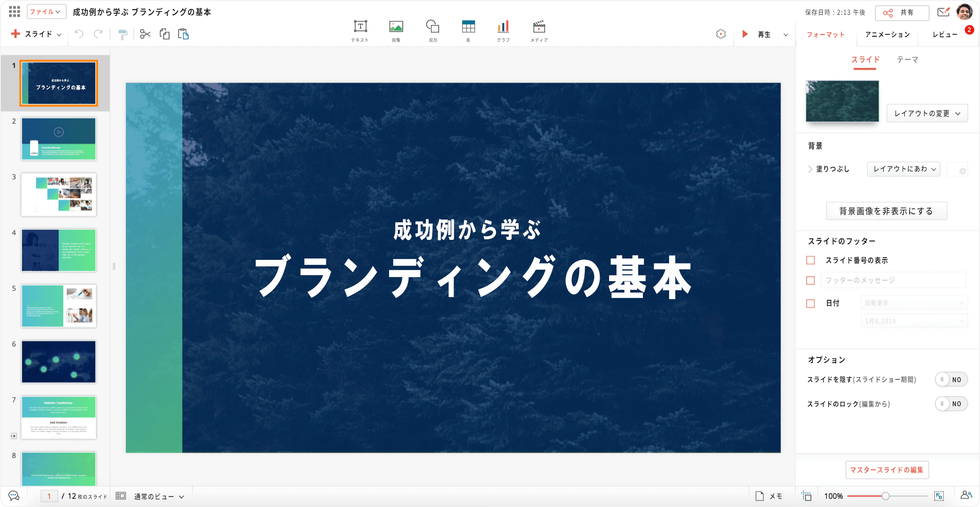The width and height of the screenshot is (980, 507).
Task: Click the paste clipboard icon
Action: pos(183,34)
